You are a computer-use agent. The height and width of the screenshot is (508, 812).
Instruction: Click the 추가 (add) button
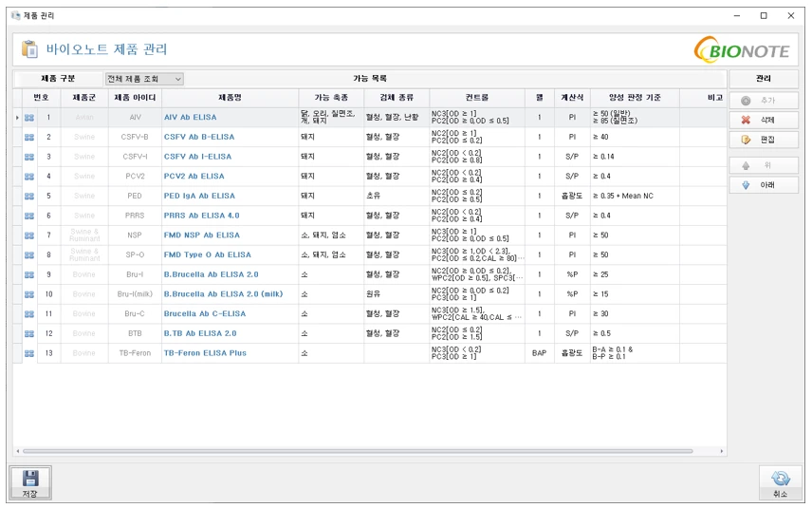pyautogui.click(x=764, y=101)
